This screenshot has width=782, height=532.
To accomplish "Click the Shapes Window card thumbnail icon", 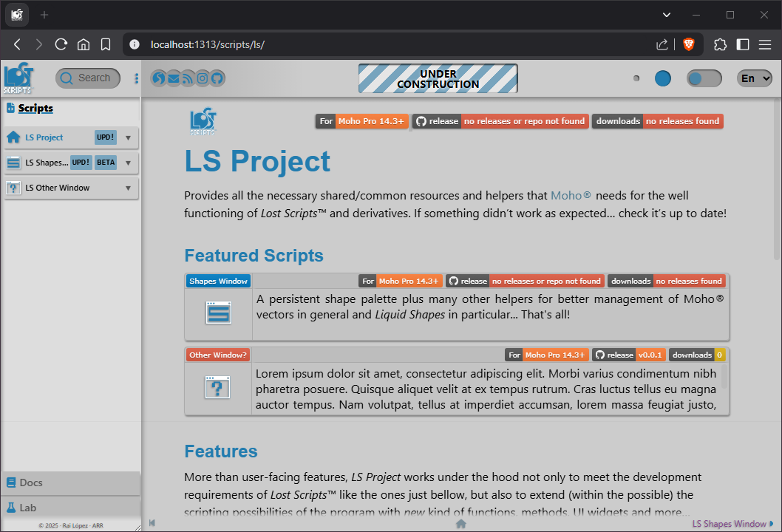I will (219, 313).
